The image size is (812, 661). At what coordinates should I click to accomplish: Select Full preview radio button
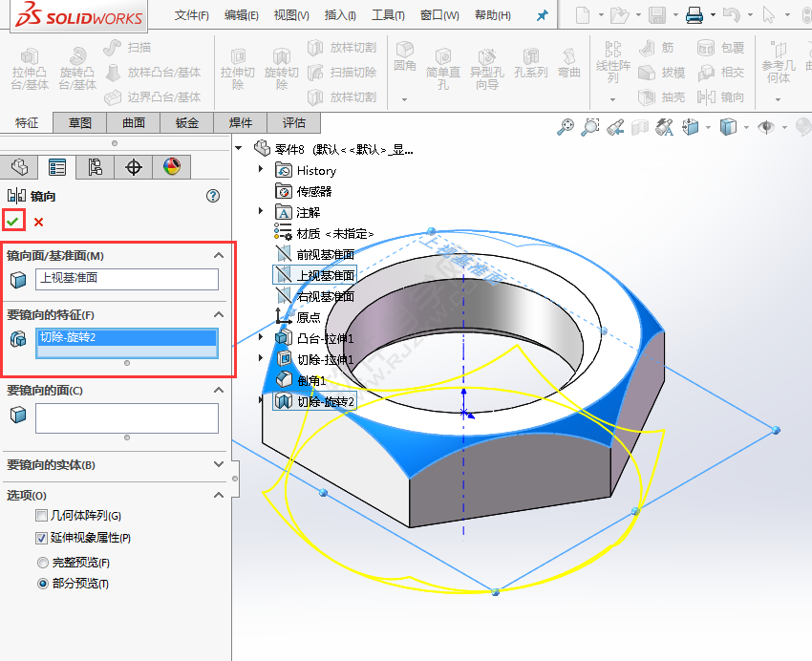point(43,562)
